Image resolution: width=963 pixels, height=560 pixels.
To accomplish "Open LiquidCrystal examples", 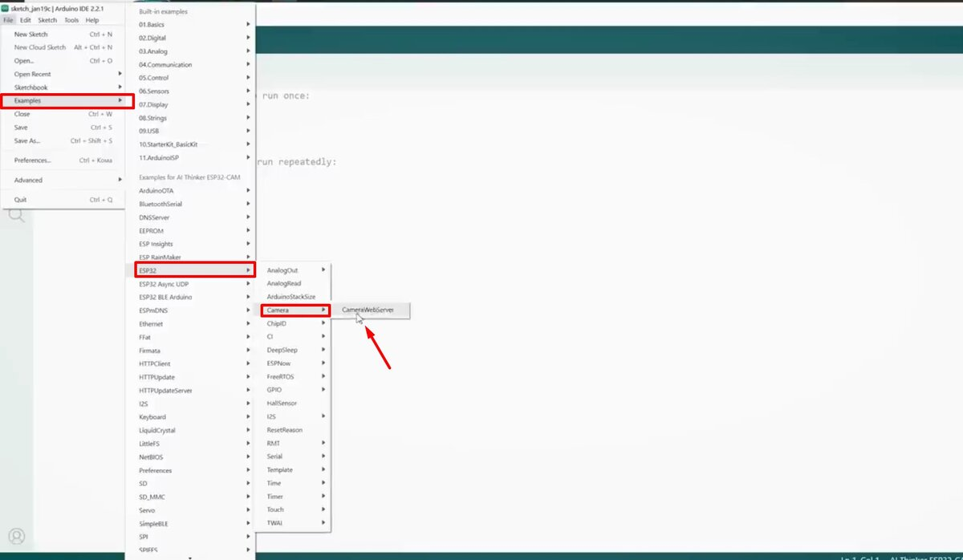I will pyautogui.click(x=191, y=430).
